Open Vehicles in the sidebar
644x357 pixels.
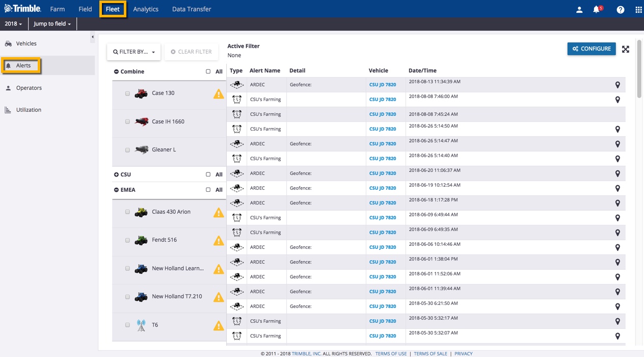coord(47,44)
